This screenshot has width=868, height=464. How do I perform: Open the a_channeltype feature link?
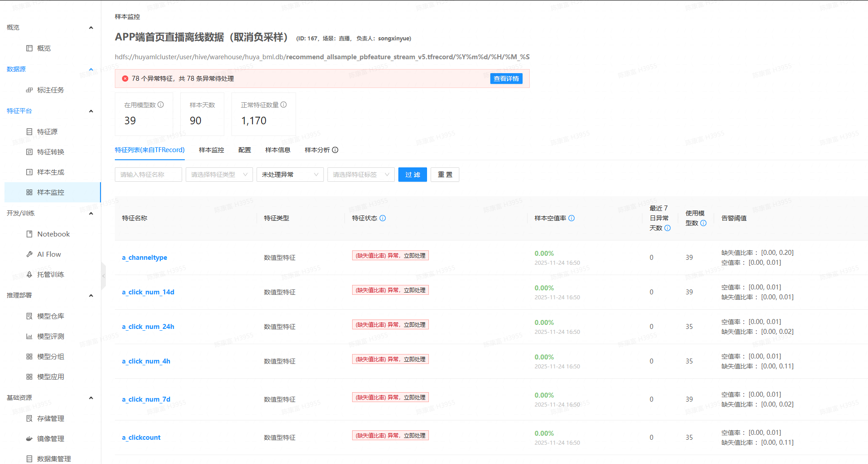click(144, 258)
